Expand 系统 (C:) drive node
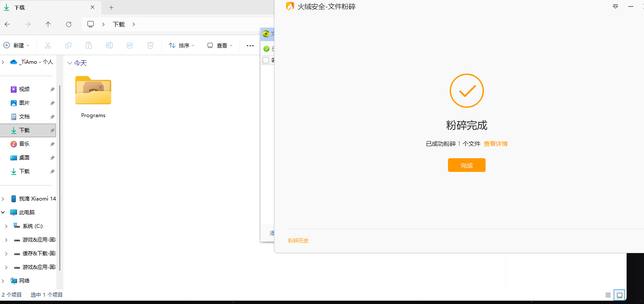Image resolution: width=644 pixels, height=304 pixels. click(6, 226)
